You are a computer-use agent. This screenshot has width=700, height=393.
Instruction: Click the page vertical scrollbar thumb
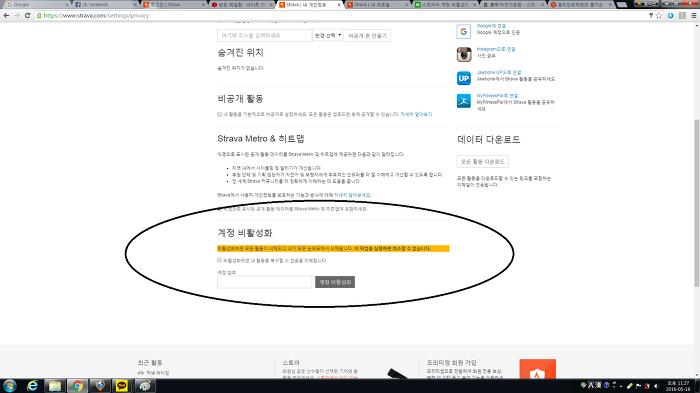(697, 203)
